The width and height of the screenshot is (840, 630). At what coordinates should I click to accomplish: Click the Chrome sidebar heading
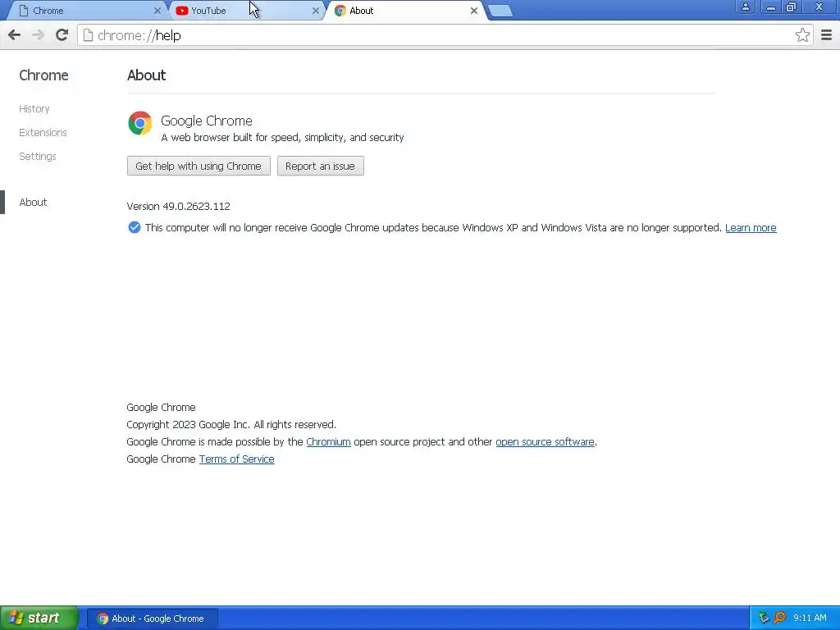coord(43,75)
